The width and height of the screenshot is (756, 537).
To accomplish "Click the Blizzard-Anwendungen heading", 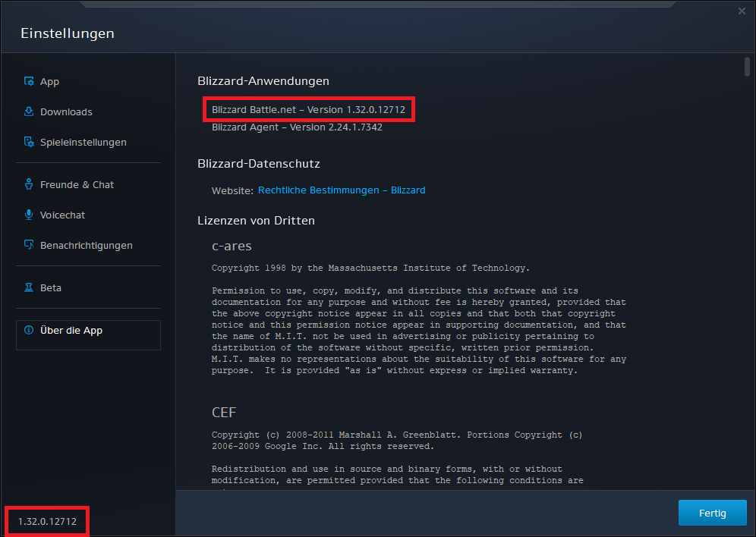I will coord(263,81).
